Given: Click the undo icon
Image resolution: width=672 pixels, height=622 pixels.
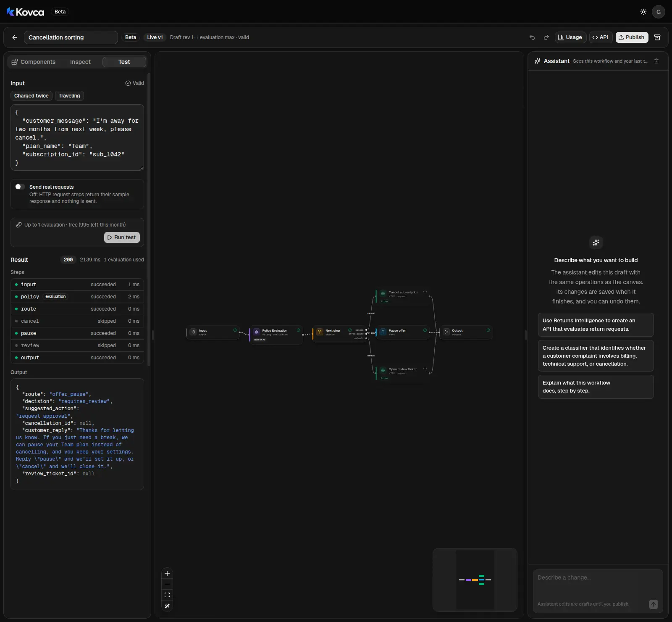Looking at the screenshot, I should click(532, 37).
